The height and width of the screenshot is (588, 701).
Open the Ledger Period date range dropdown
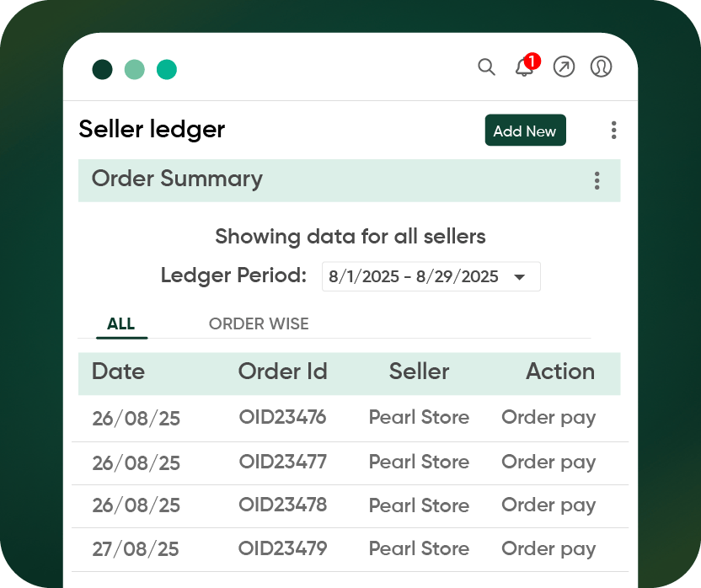(431, 276)
